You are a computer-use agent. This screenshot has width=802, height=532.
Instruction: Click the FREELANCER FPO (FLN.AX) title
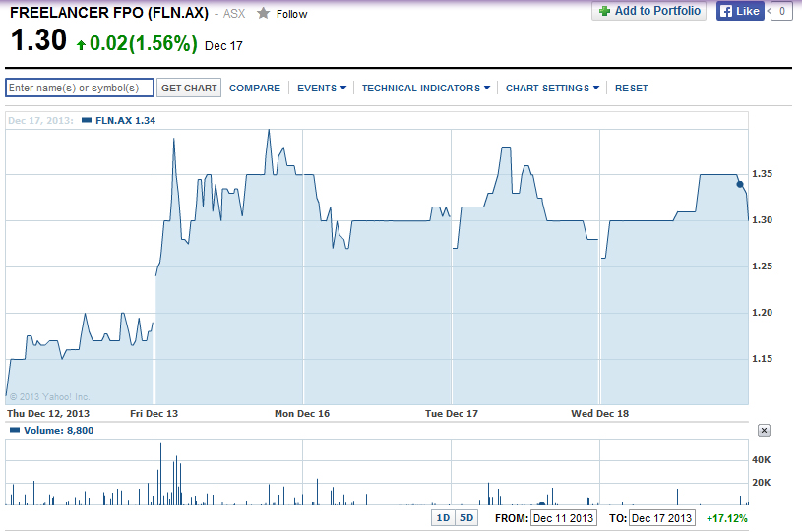point(109,13)
